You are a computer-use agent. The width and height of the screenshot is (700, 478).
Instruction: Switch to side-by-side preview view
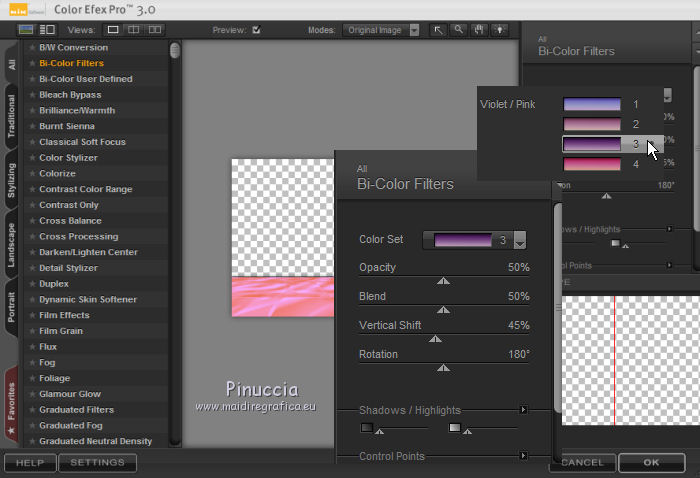(156, 30)
